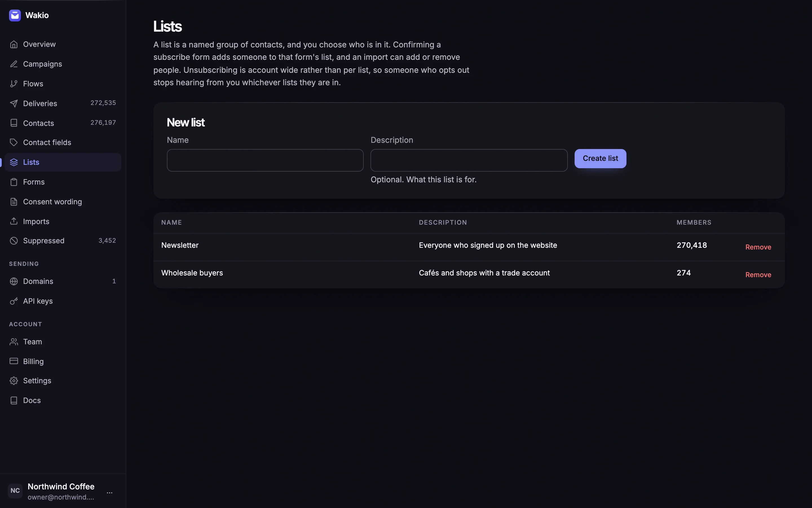Navigate to Deliveries
This screenshot has width=812, height=508.
pos(63,104)
